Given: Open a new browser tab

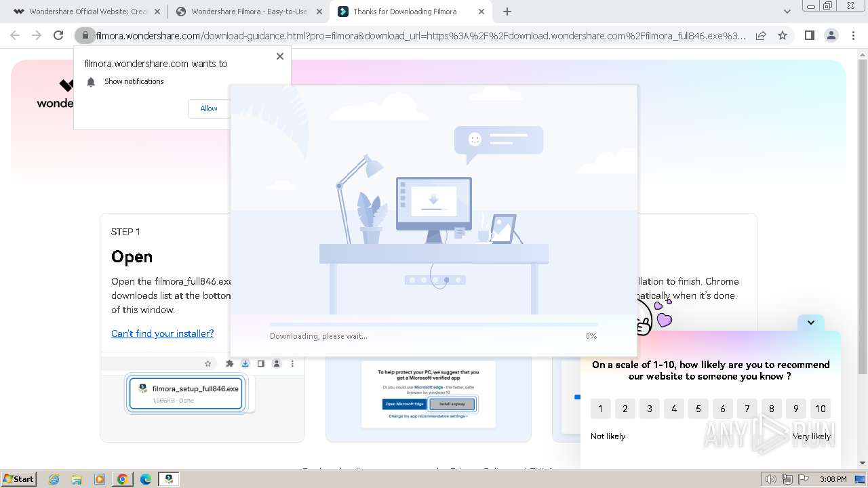Looking at the screenshot, I should point(507,12).
